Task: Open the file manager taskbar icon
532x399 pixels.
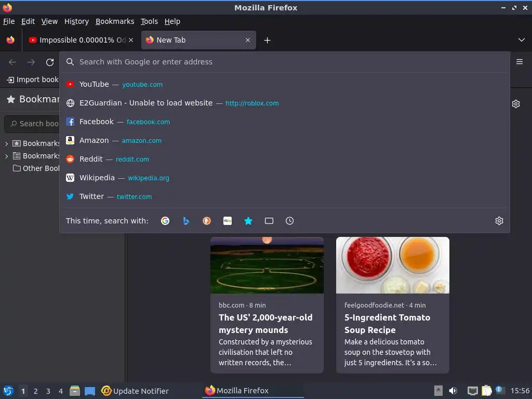Action: 75,391
